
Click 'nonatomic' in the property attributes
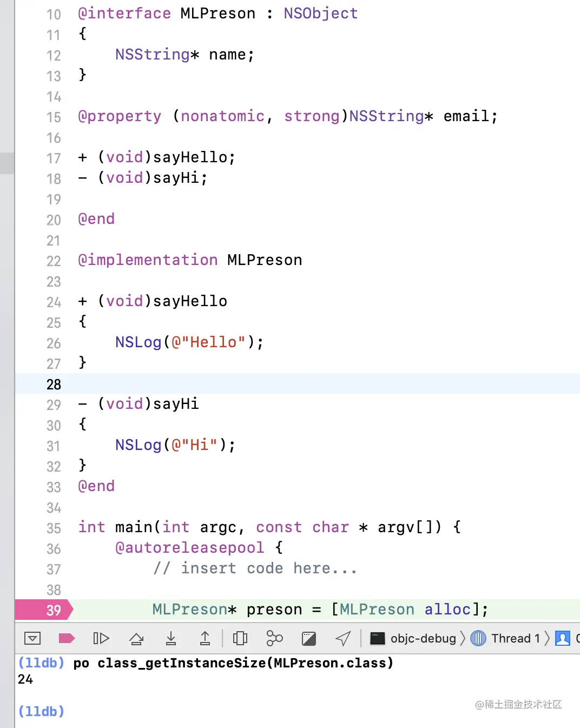222,116
